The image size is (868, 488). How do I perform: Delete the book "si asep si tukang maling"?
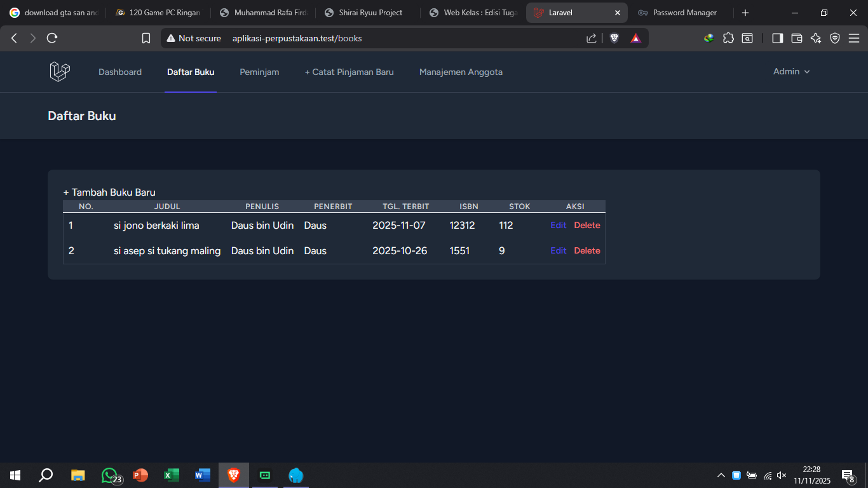coord(587,251)
